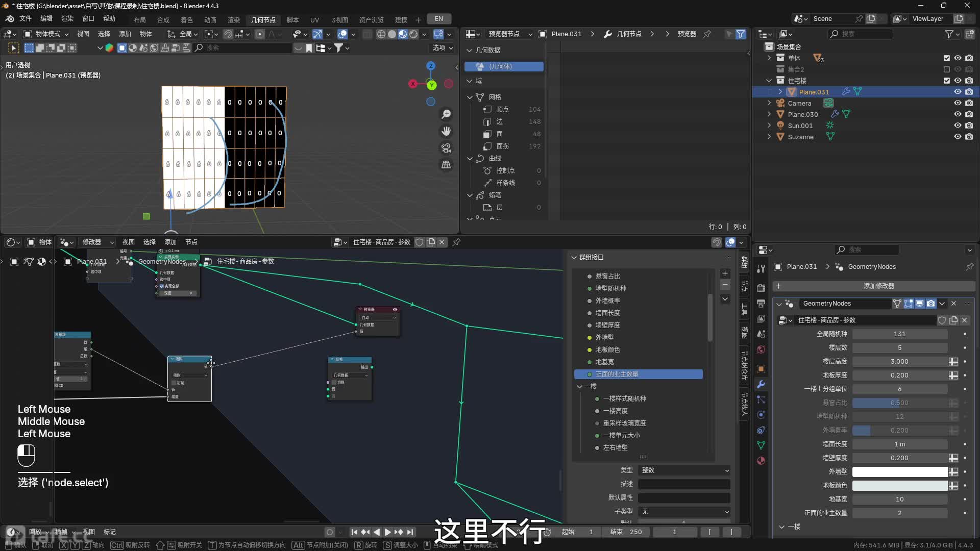Viewport: 980px width, 551px height.
Task: Click the 选项 button in viewport header
Action: click(x=443, y=48)
